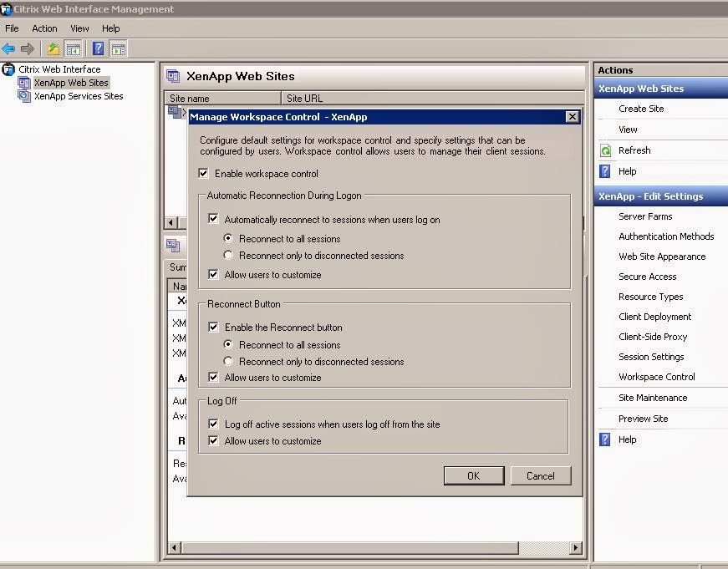
Task: Click Preview Site action
Action: pyautogui.click(x=643, y=418)
